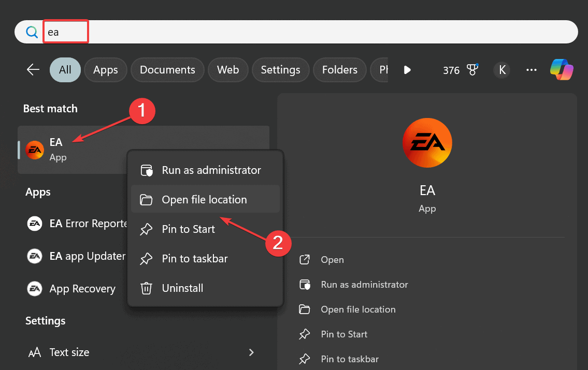Screen dimensions: 588x370
Task: Open the 376 rewards points trophy
Action: pos(461,70)
